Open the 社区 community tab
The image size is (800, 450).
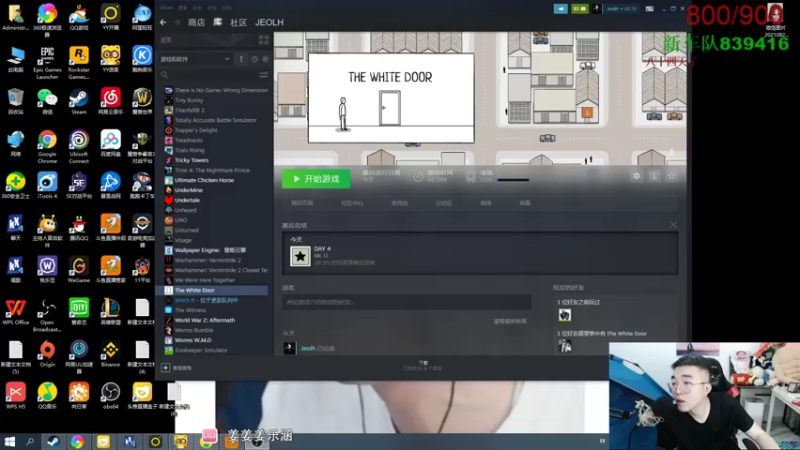238,22
